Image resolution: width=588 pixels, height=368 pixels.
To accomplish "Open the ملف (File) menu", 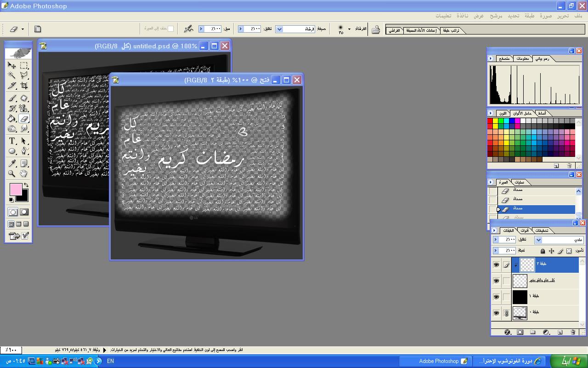I will (x=578, y=16).
